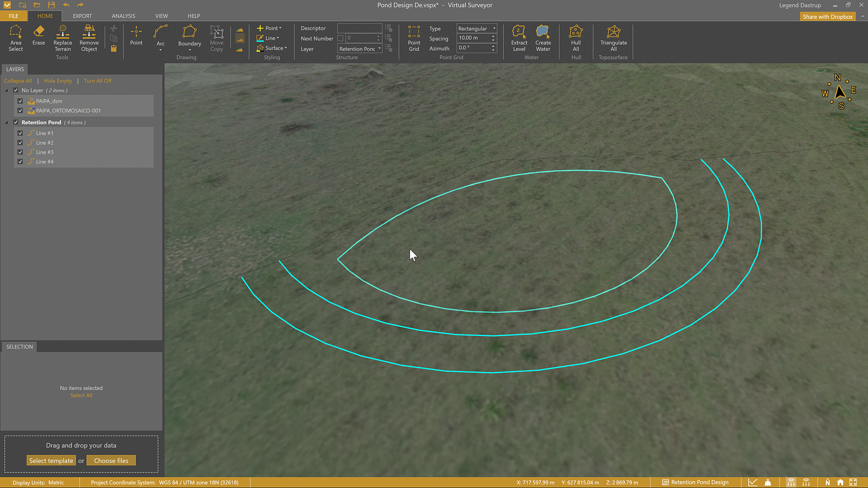Click the Descriptor input field
This screenshot has width=868, height=488.
[x=359, y=28]
